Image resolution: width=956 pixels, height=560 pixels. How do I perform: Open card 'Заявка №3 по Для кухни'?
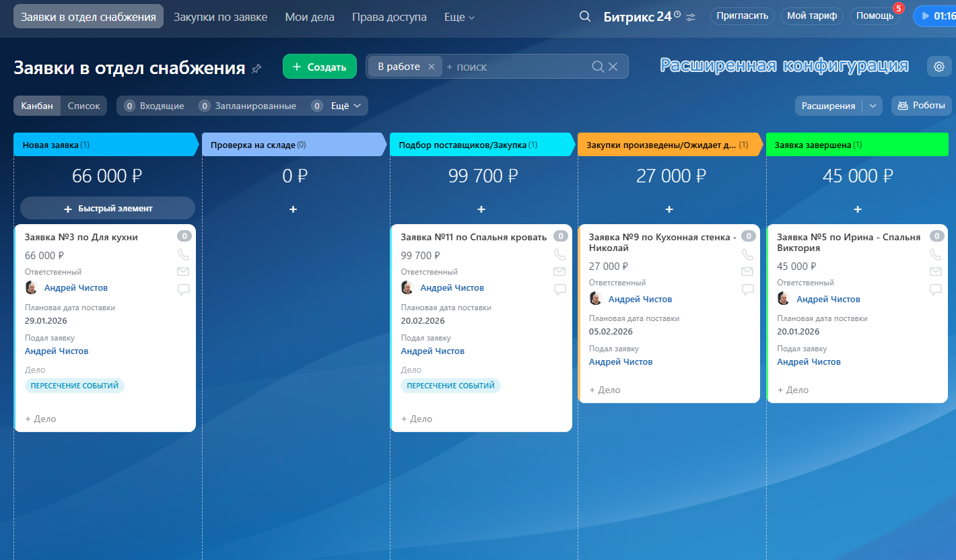[x=81, y=237]
